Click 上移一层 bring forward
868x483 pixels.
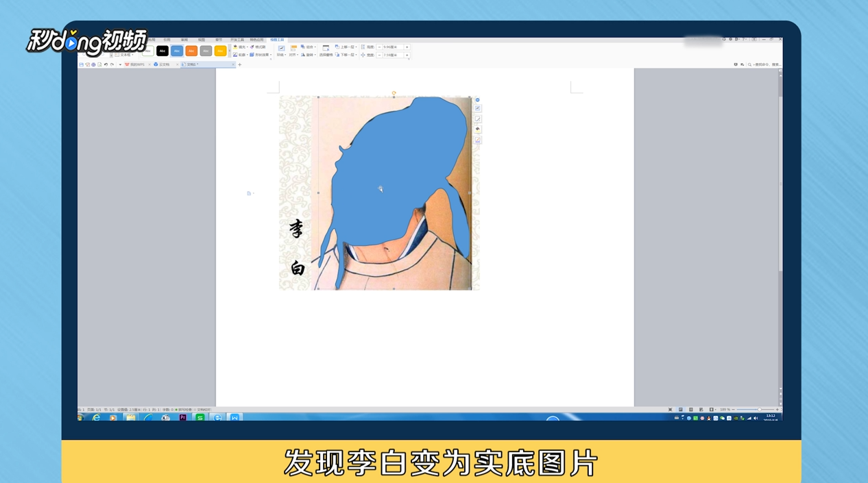coord(346,47)
